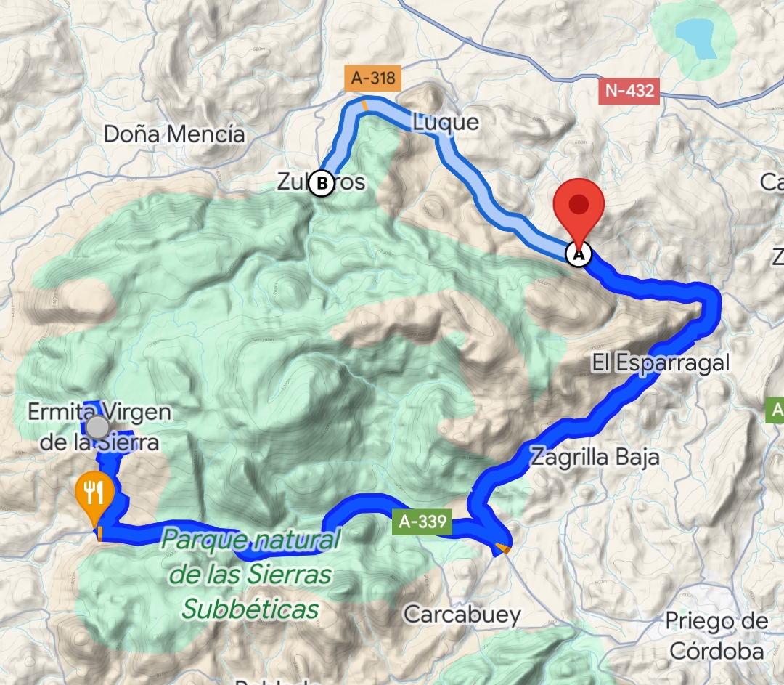The height and width of the screenshot is (685, 784).
Task: Click the blue lake near the top right
Action: click(695, 38)
